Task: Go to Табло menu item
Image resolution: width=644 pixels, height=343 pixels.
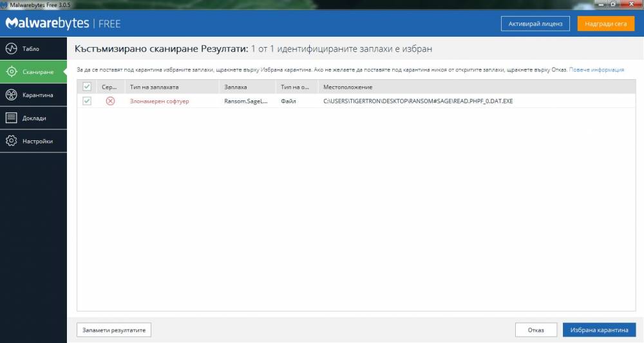Action: coord(33,48)
